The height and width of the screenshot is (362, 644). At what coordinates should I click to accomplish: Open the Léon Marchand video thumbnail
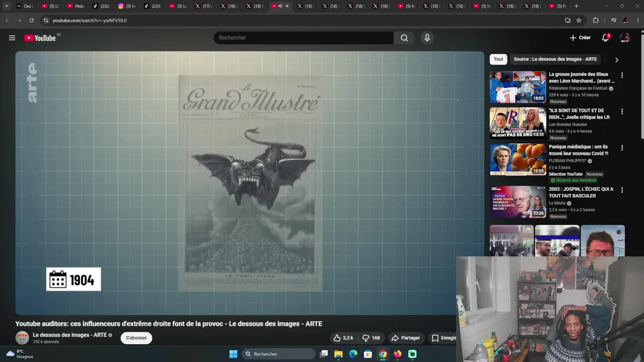518,87
